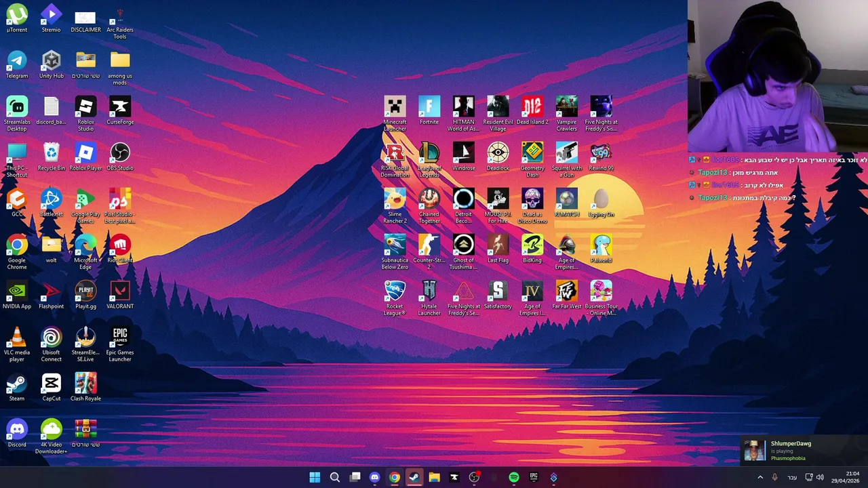Launch the Riot Client icon

(120, 249)
